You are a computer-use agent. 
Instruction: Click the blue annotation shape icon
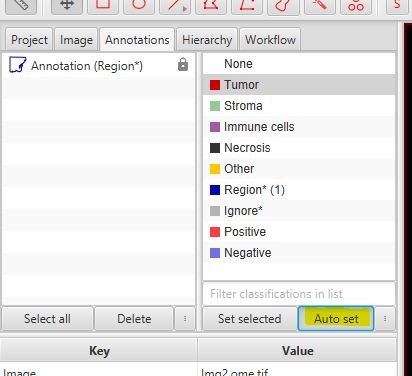[x=17, y=65]
